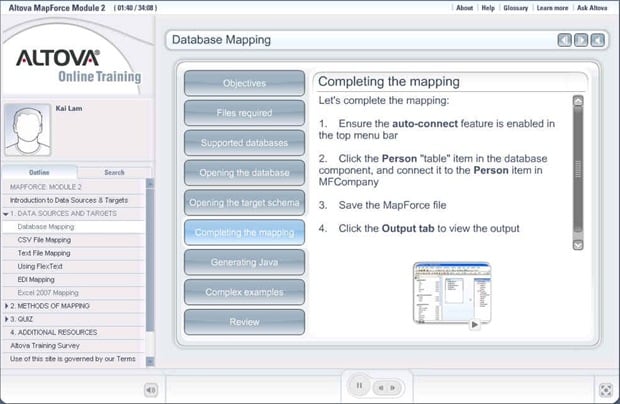Click the play arrow on the video thumbnail
Viewport: 620px width, 404px height.
point(474,325)
